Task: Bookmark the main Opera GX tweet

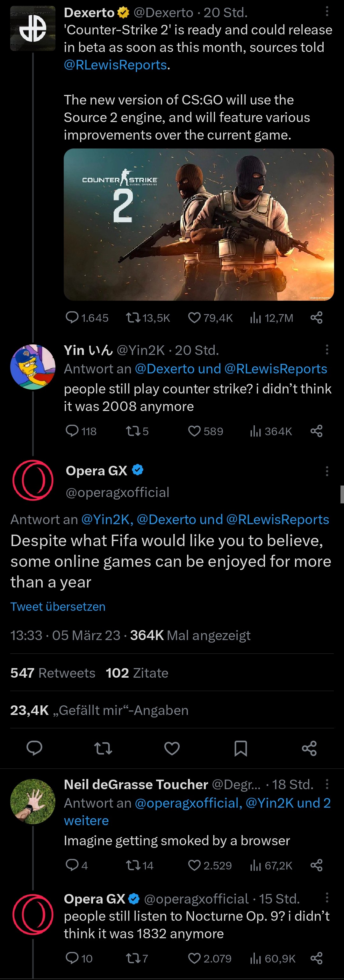Action: click(240, 748)
